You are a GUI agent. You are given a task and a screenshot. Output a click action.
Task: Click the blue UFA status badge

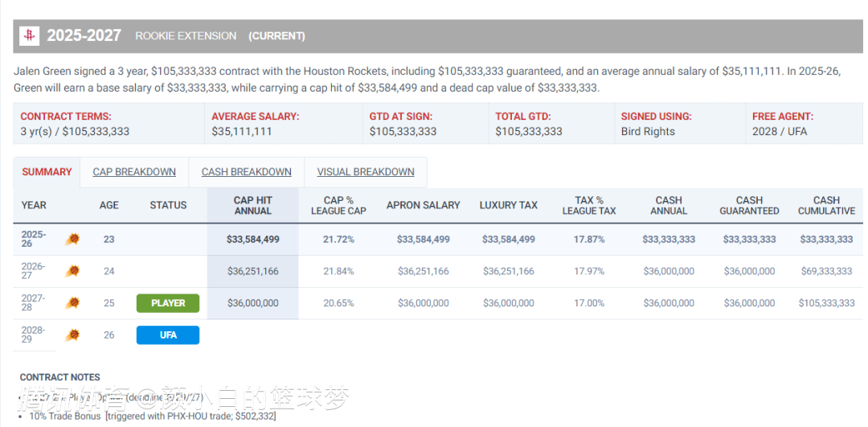[x=168, y=335]
